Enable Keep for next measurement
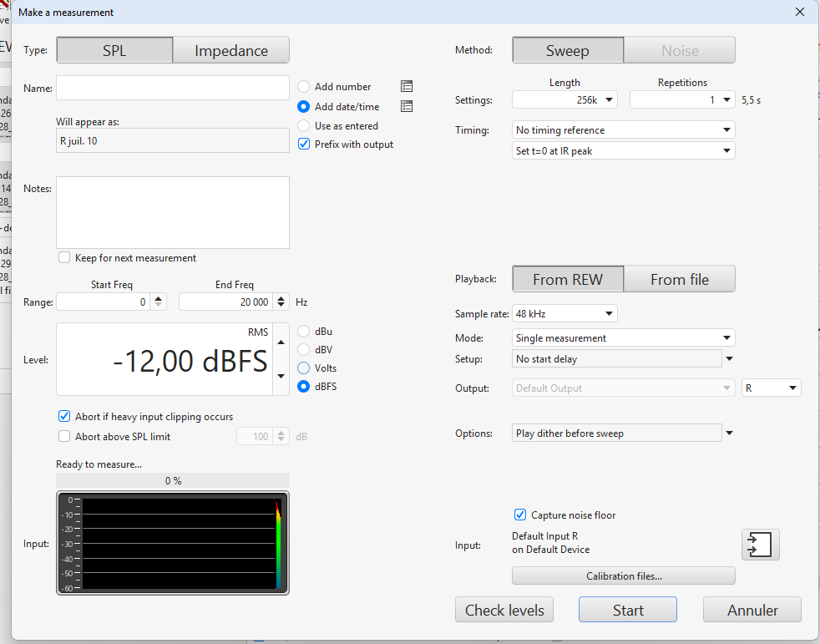The height and width of the screenshot is (644, 820). 64,258
